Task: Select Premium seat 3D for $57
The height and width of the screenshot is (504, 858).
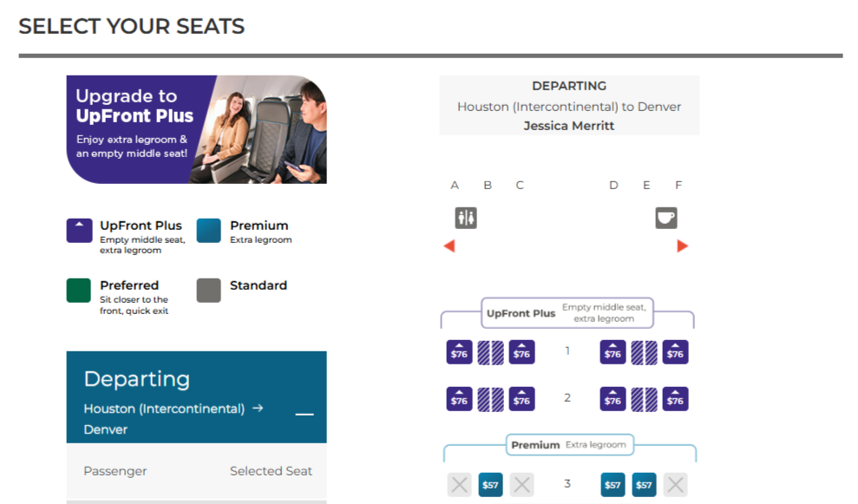Action: [x=612, y=485]
